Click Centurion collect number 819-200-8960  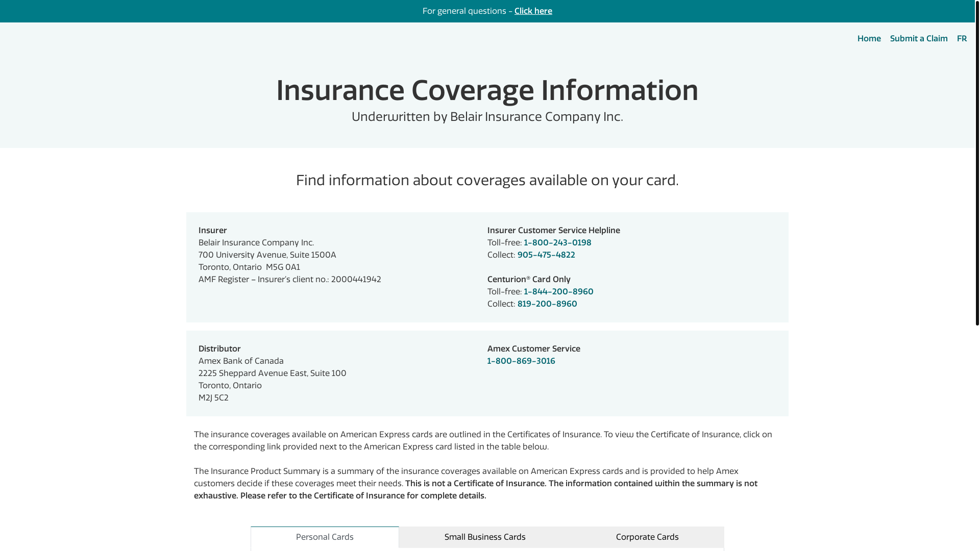coord(547,304)
